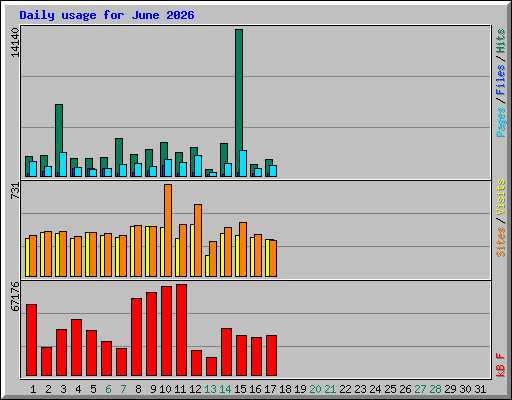The width and height of the screenshot is (512, 400).
Task: Click the '67176' axis value label
Action: [x=15, y=297]
